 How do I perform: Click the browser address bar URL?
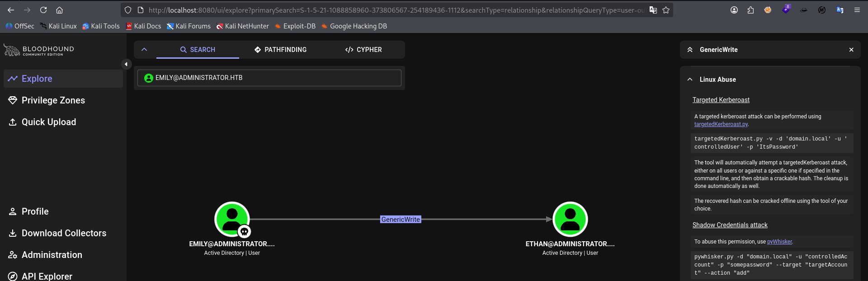(396, 10)
